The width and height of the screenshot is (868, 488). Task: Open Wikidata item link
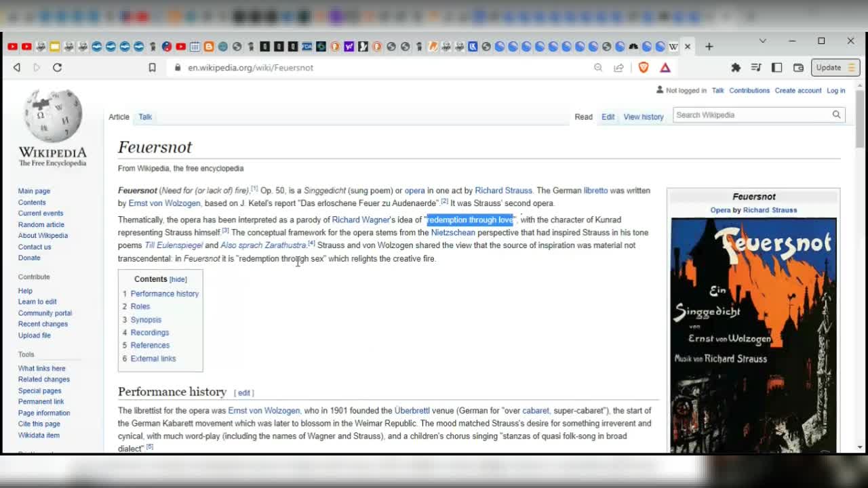coord(39,435)
